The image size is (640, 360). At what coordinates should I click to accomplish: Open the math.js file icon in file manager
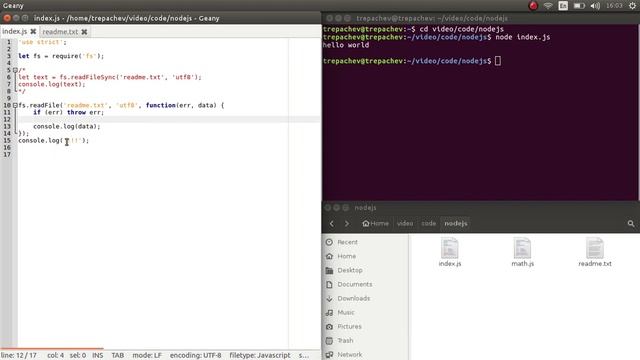(x=522, y=252)
